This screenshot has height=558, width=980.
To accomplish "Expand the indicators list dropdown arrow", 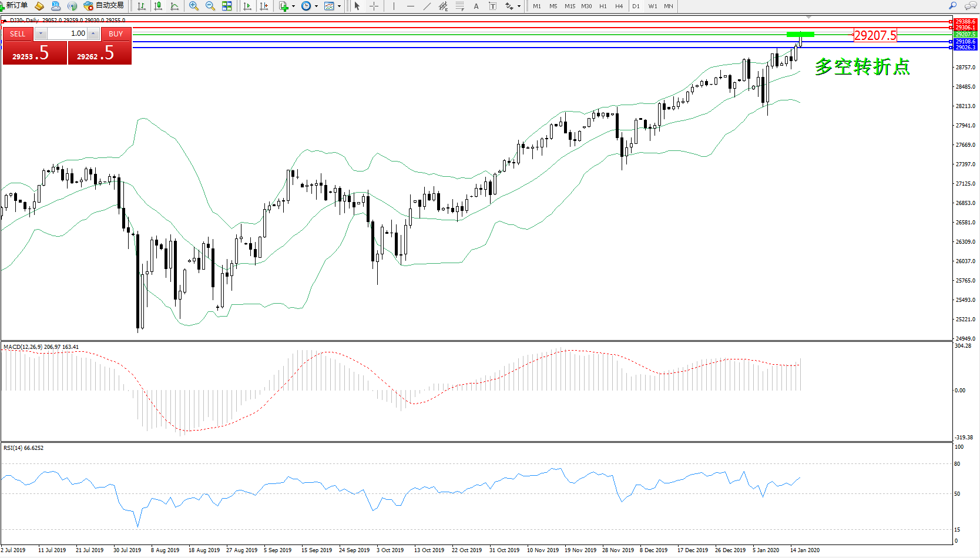I will click(x=293, y=6).
